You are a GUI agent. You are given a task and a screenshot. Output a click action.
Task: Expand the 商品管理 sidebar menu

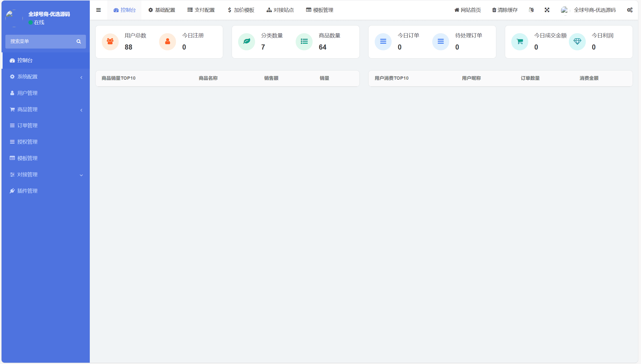tap(46, 109)
